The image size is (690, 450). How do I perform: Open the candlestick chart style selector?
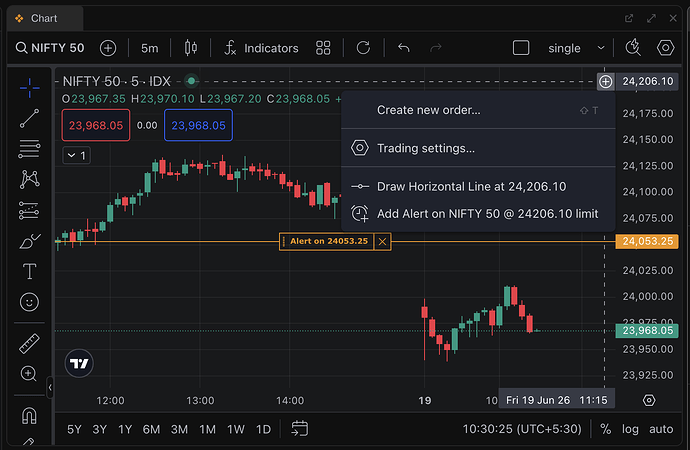tap(191, 48)
